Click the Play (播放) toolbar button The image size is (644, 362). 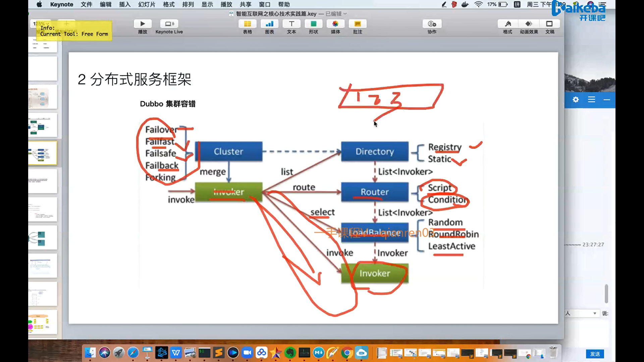143,24
